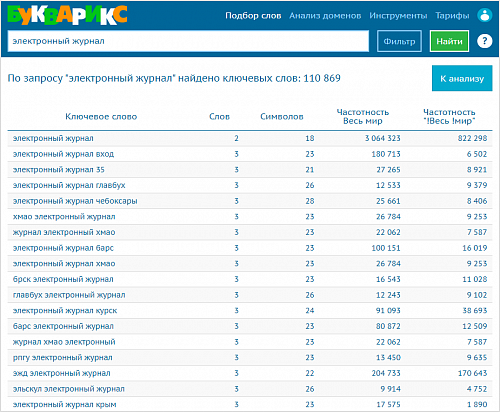Image resolution: width=500 pixels, height=412 pixels.
Task: Click the question mark help icon
Action: [x=484, y=41]
